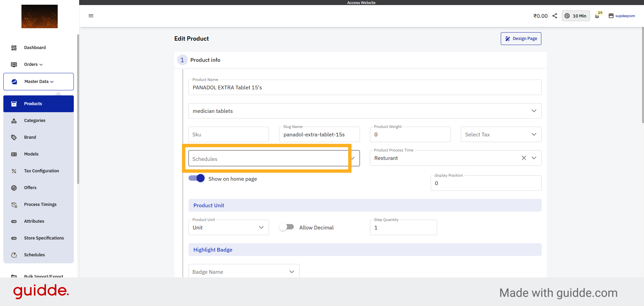
Task: Select the Brand tag icon
Action: (x=14, y=137)
